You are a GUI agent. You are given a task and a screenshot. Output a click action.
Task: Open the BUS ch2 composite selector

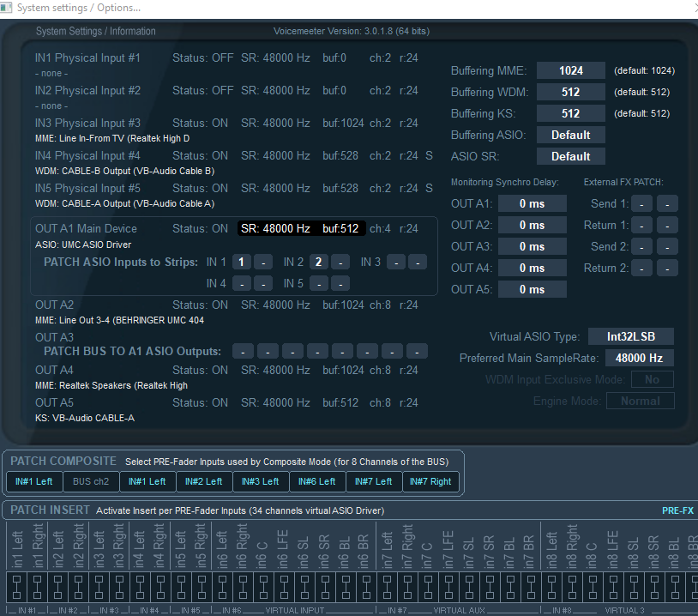coord(91,481)
